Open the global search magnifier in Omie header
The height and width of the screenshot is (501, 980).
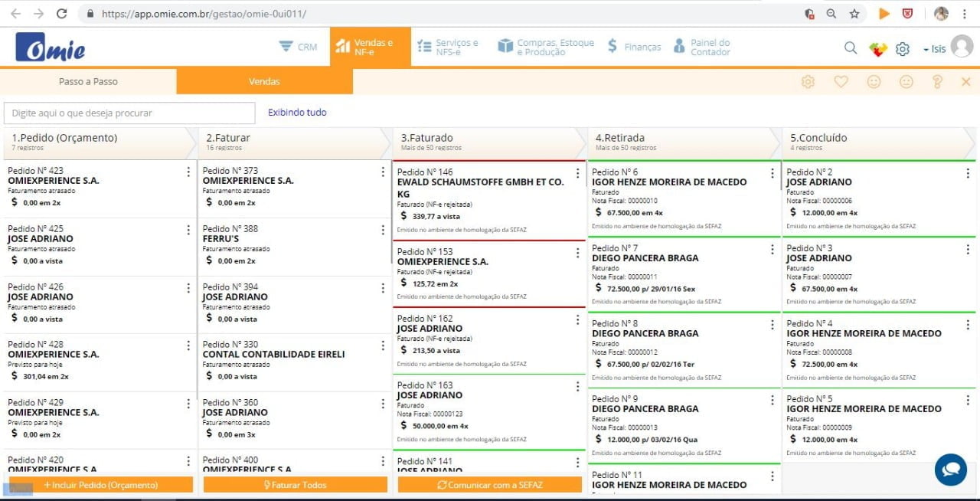851,47
